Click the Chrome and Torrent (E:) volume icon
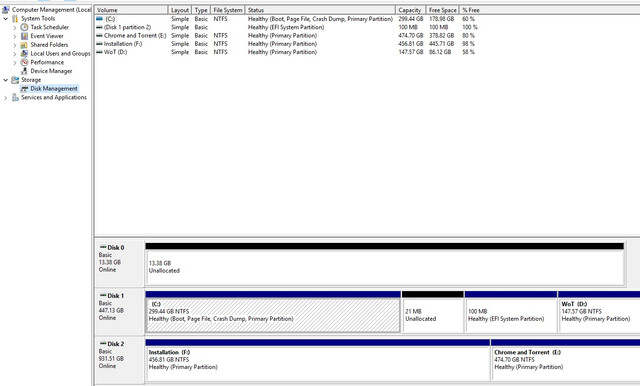The width and height of the screenshot is (640, 386). [x=99, y=35]
